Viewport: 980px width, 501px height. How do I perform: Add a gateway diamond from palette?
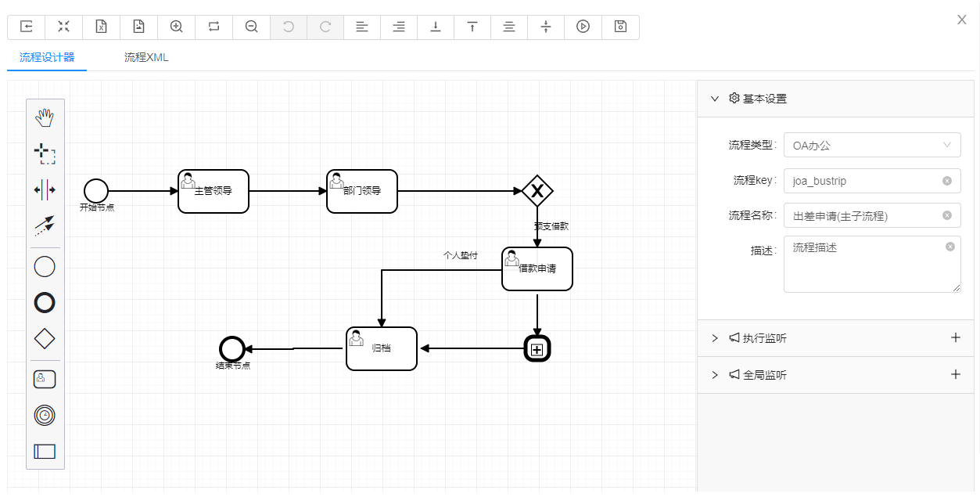tap(45, 339)
